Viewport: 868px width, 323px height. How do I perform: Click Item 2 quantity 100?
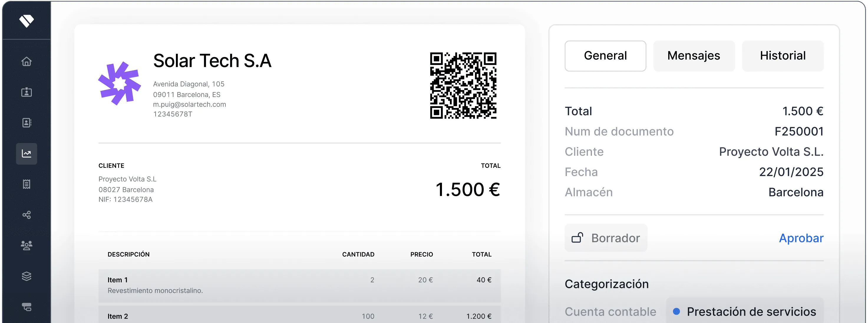tap(368, 316)
